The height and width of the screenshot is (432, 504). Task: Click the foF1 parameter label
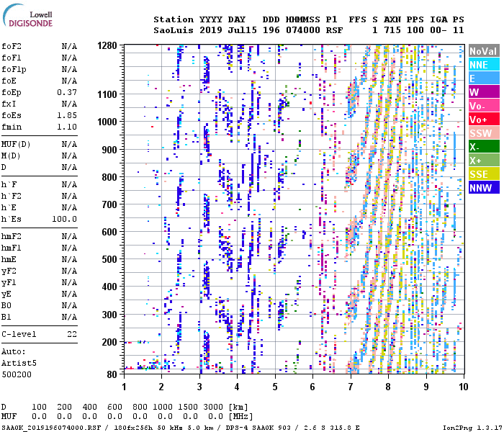point(12,58)
